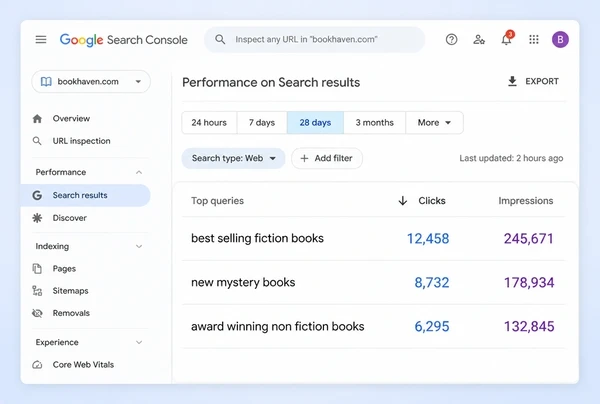Click query 'award winning non fiction books'
Image resolution: width=600 pixels, height=404 pixels.
click(x=278, y=326)
